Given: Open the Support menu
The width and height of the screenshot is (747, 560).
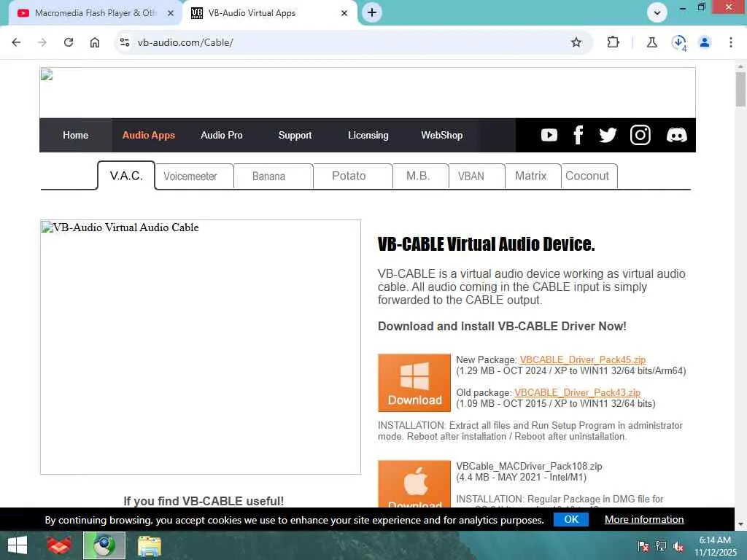Looking at the screenshot, I should tap(295, 135).
